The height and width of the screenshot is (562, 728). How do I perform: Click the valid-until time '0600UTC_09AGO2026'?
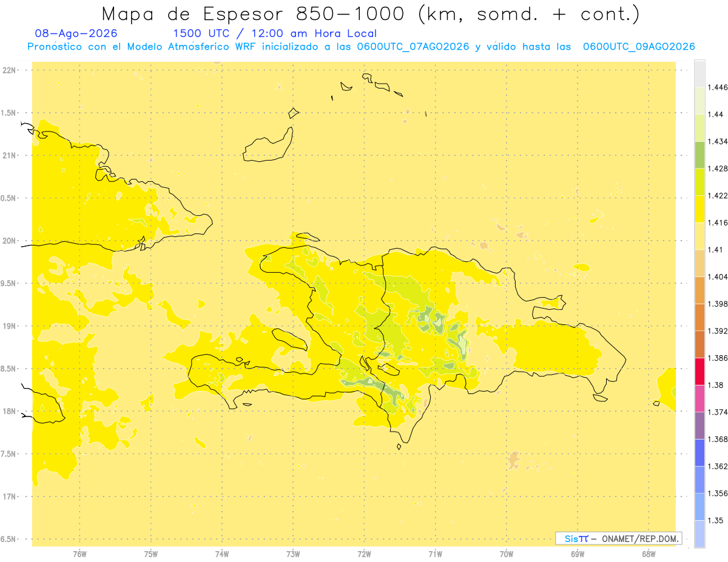click(639, 47)
